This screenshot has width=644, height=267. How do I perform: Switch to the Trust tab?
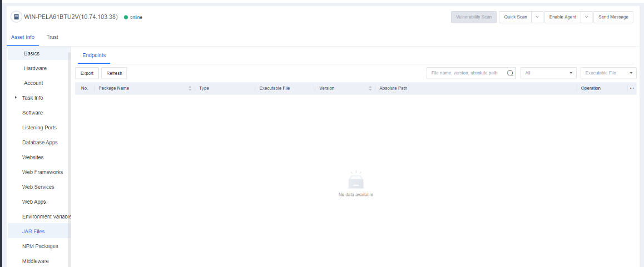[x=52, y=37]
